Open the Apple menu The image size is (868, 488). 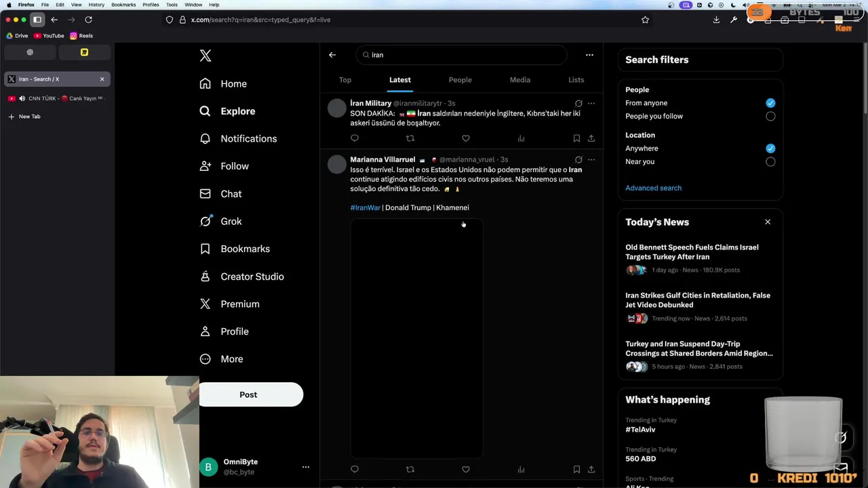8,5
